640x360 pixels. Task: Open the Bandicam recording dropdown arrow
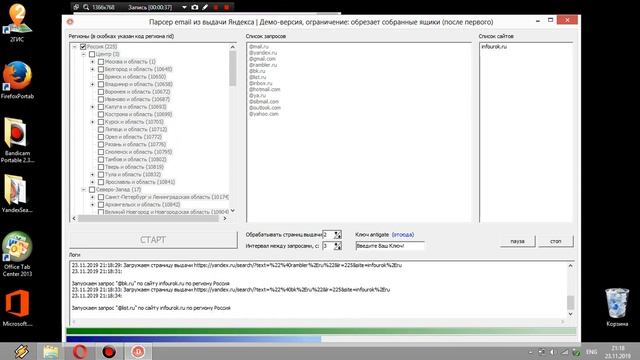[184, 7]
